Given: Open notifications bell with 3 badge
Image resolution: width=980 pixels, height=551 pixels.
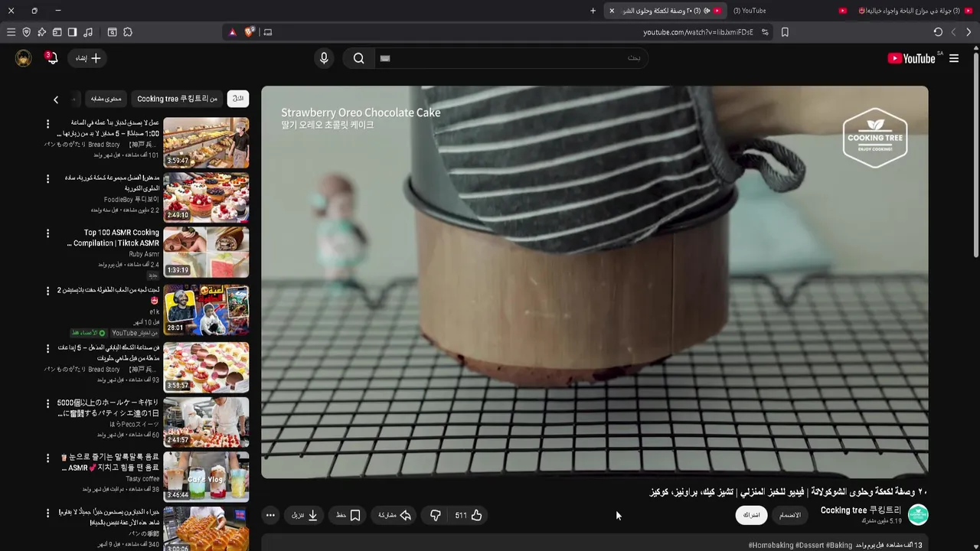Looking at the screenshot, I should point(51,58).
